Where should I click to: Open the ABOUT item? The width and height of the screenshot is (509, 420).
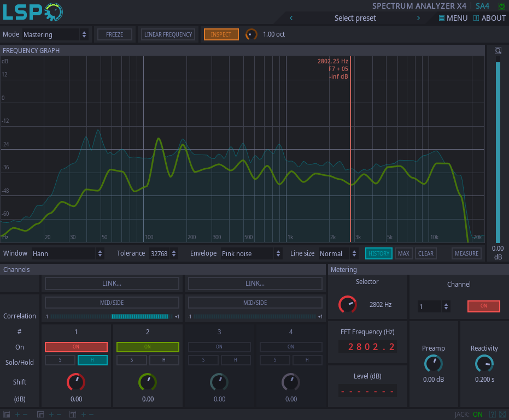click(489, 18)
